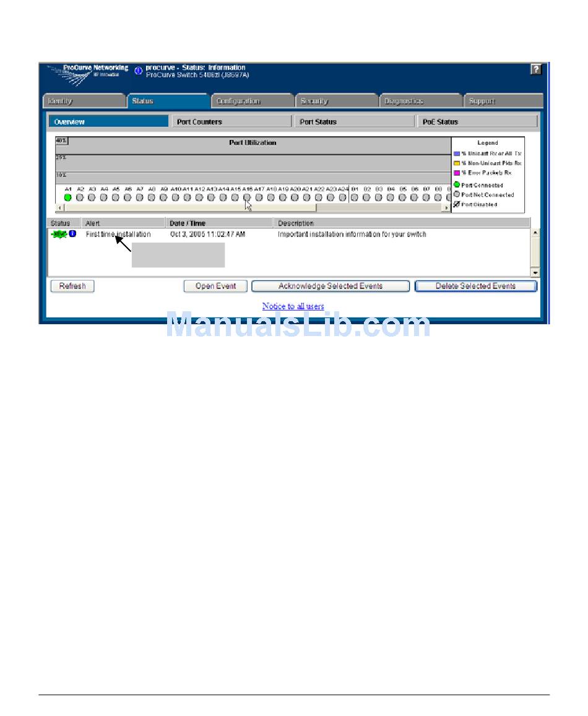The width and height of the screenshot is (588, 716).
Task: Select port A10 indicator
Action: pos(175,197)
